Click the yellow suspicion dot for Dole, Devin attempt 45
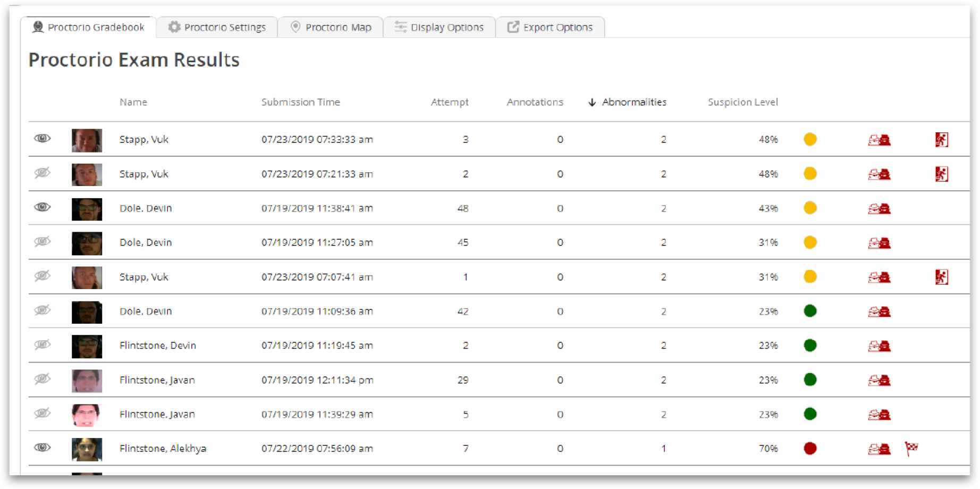 click(810, 242)
